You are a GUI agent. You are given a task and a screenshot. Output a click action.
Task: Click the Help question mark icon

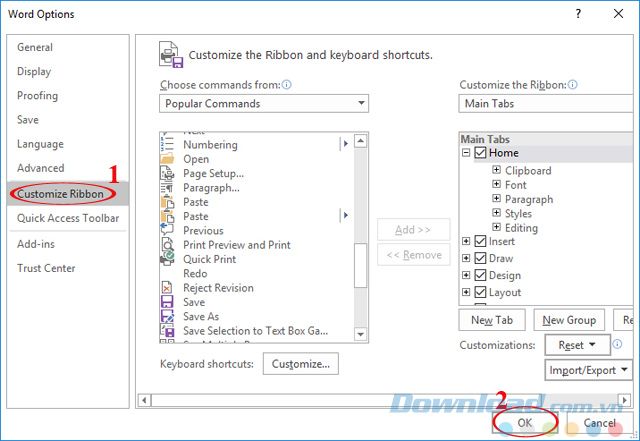coord(578,14)
